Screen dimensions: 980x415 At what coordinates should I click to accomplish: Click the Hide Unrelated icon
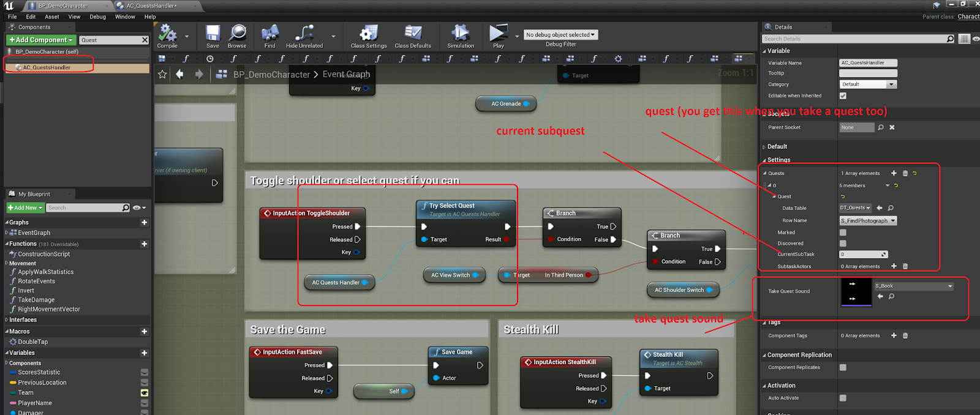(x=304, y=36)
